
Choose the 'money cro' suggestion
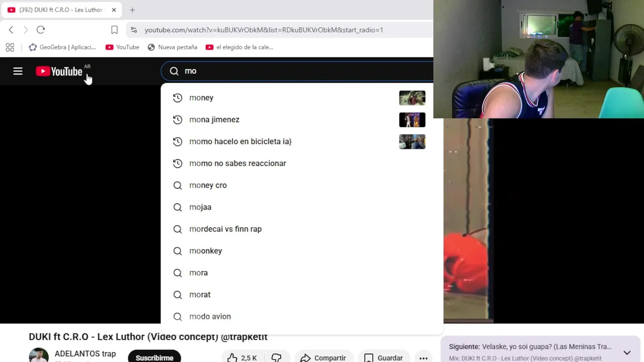(302, 185)
